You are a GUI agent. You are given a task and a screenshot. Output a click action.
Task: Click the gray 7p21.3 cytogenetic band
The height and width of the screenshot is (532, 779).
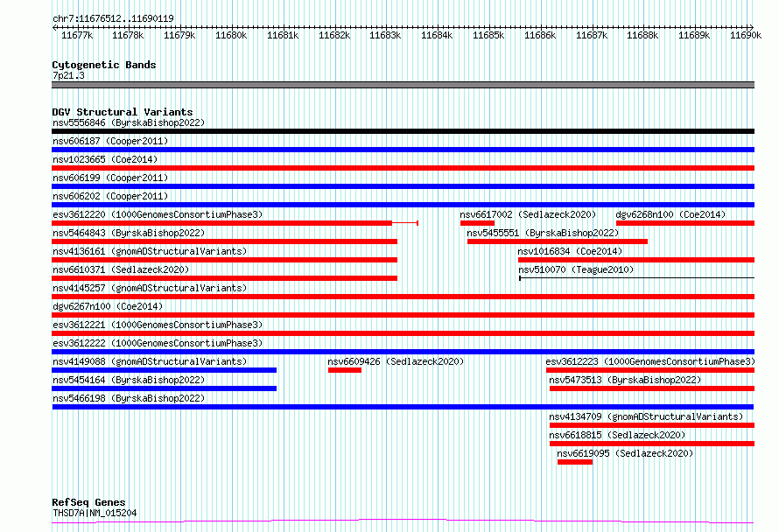pyautogui.click(x=403, y=85)
